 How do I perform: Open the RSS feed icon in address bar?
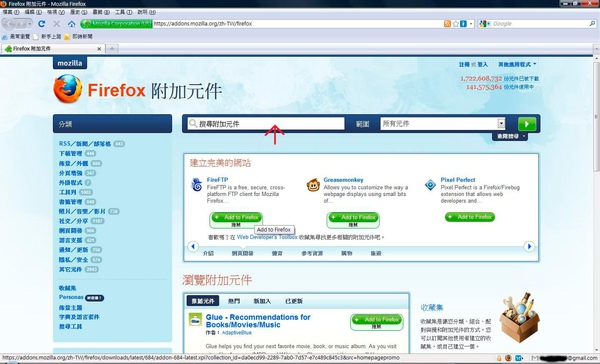click(x=447, y=24)
